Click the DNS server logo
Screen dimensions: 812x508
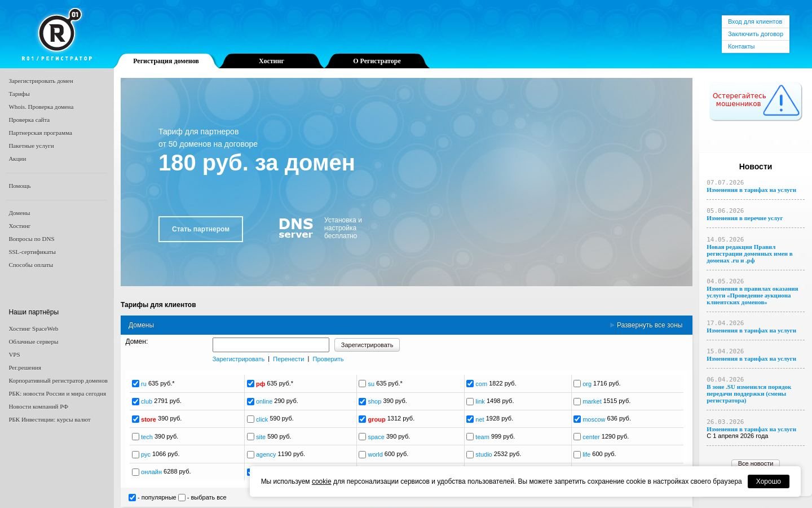295,228
